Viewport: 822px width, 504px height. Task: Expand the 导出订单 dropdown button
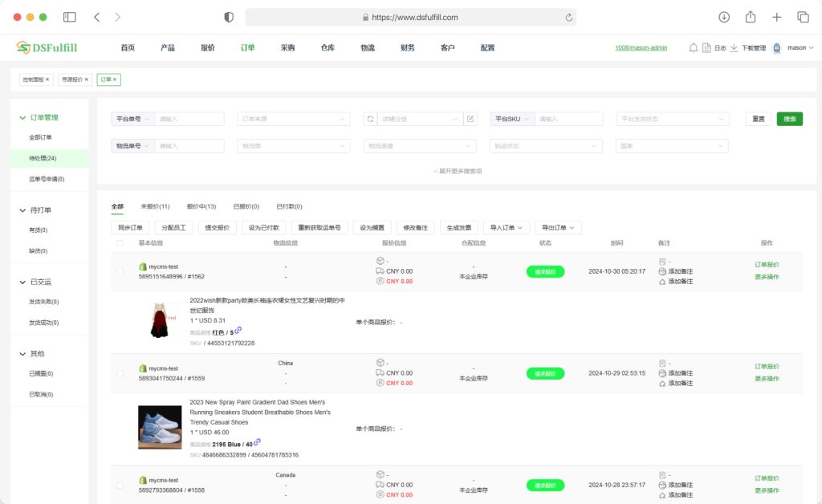point(559,228)
